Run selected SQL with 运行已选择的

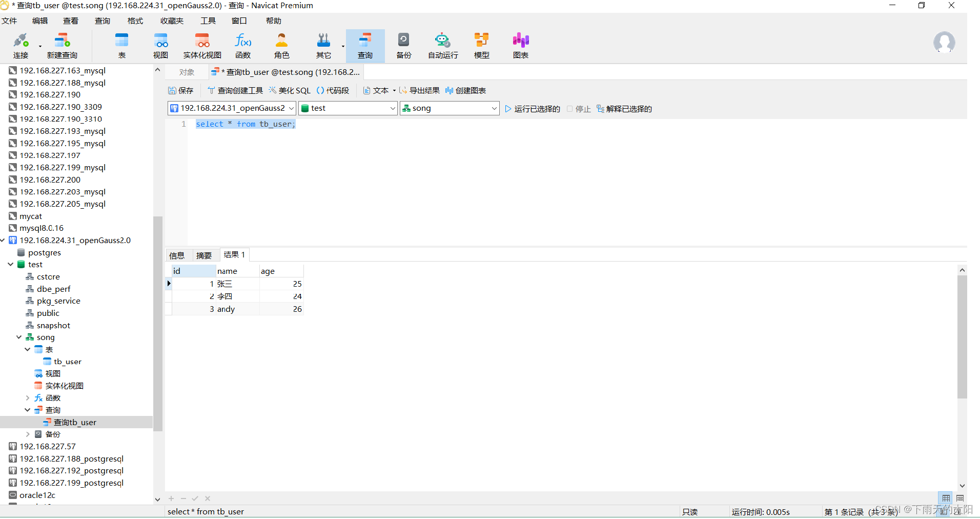(x=533, y=109)
